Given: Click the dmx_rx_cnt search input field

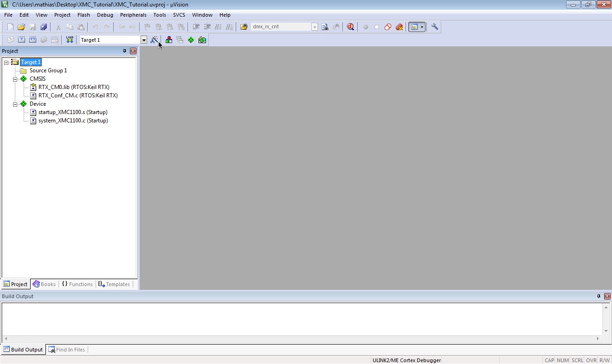Looking at the screenshot, I should pos(281,27).
